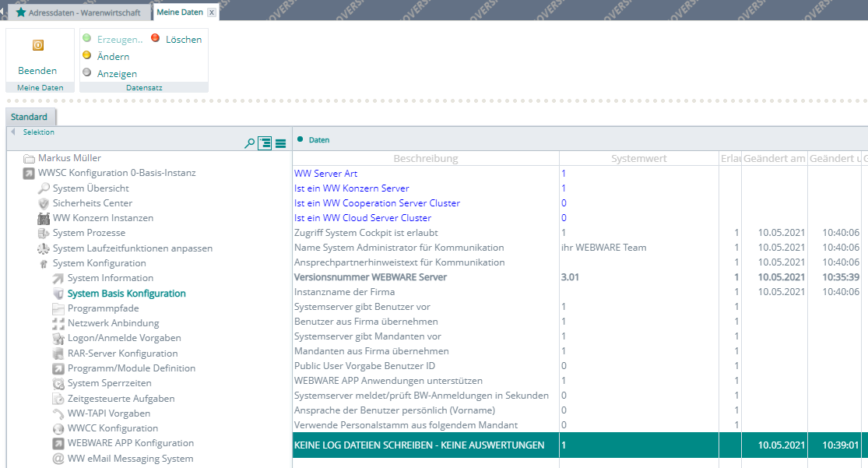
Task: Switch to list view icon in Selektion
Action: pos(280,143)
